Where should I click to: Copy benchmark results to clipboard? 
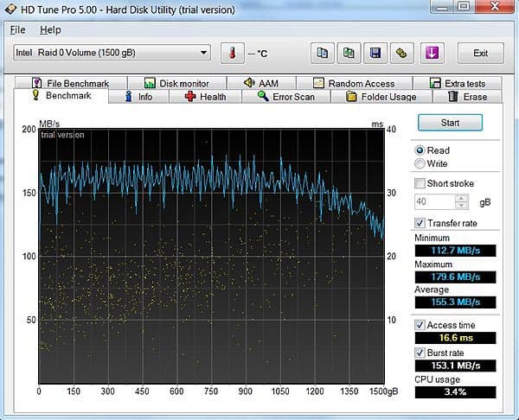point(323,54)
